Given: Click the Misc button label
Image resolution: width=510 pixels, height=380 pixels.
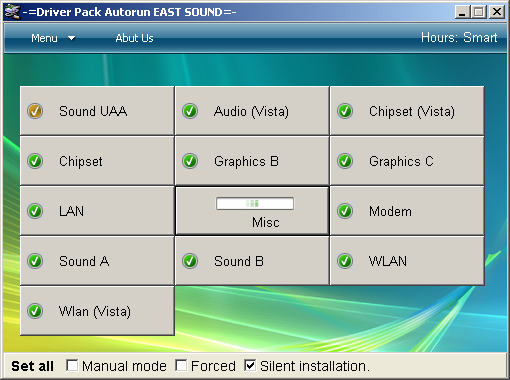Looking at the screenshot, I should tap(266, 222).
